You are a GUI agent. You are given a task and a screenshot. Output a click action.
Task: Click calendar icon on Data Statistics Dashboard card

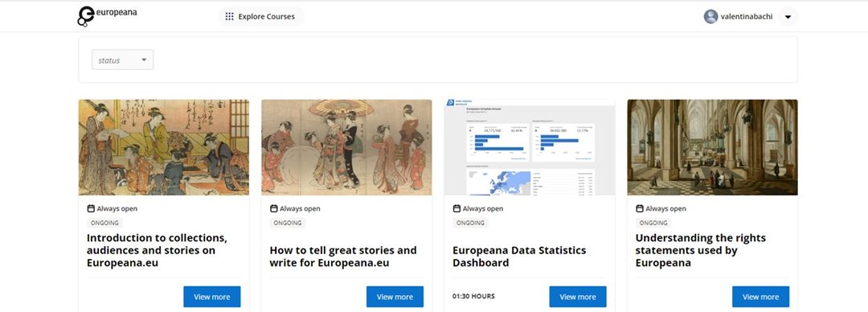(x=457, y=208)
